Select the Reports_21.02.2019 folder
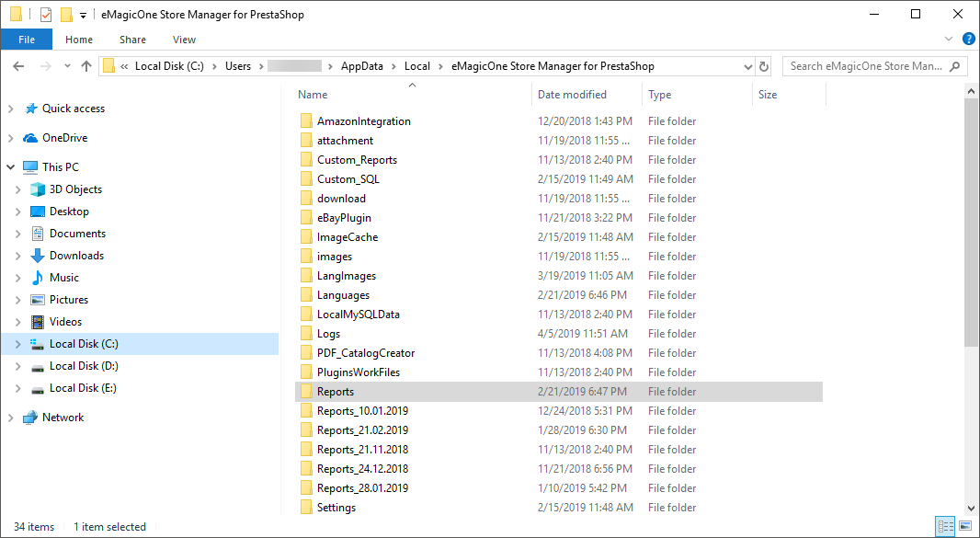This screenshot has height=538, width=980. (362, 430)
